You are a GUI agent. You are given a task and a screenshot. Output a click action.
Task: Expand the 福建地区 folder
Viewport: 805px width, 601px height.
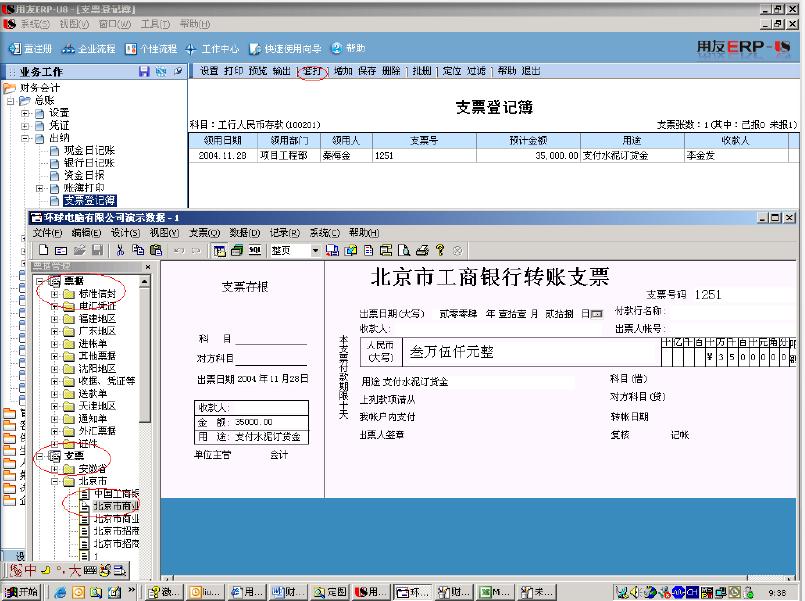point(54,319)
